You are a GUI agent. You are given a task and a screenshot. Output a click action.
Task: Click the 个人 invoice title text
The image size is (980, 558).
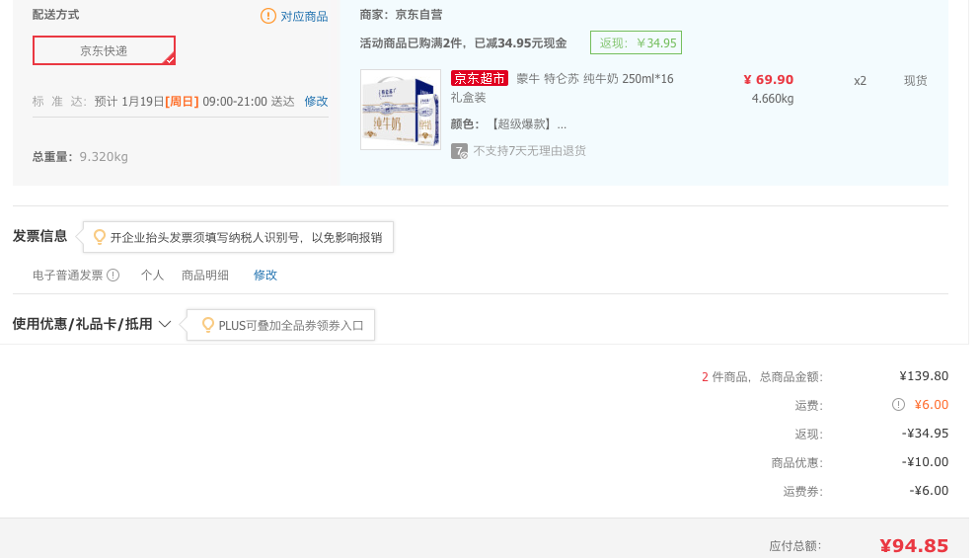(x=152, y=276)
